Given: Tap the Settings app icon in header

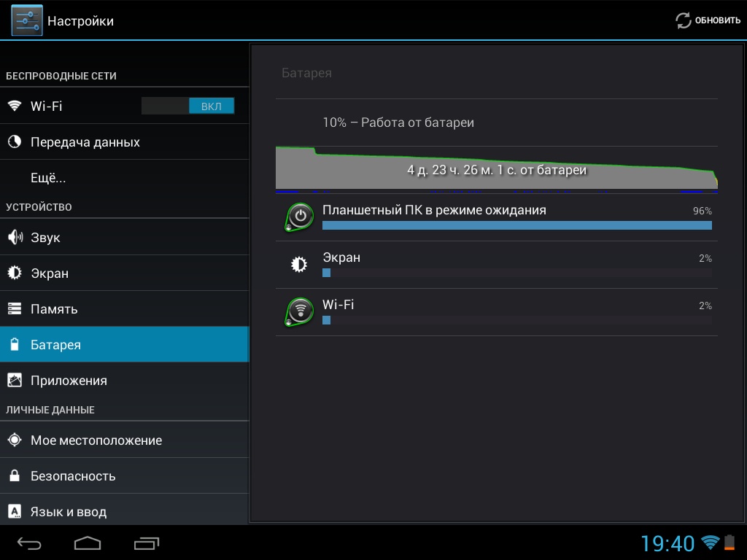Looking at the screenshot, I should [26, 20].
